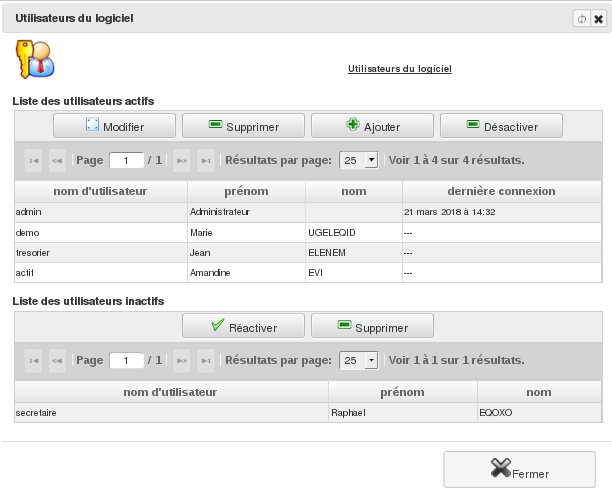Go to last page in the active users pager
Image resolution: width=612 pixels, height=502 pixels.
pos(206,160)
